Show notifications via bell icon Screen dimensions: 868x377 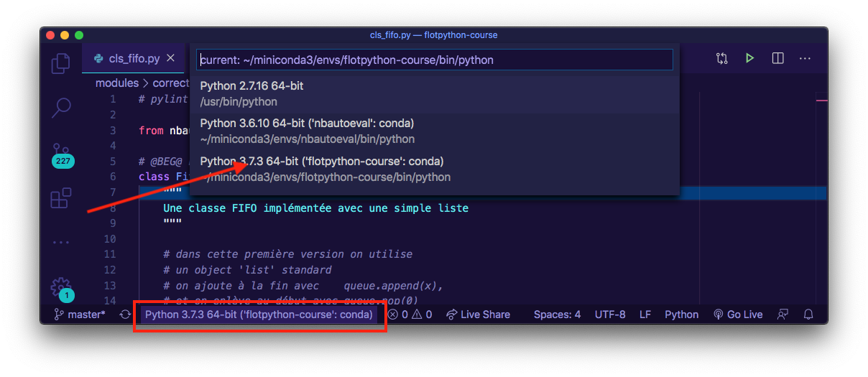pos(808,315)
